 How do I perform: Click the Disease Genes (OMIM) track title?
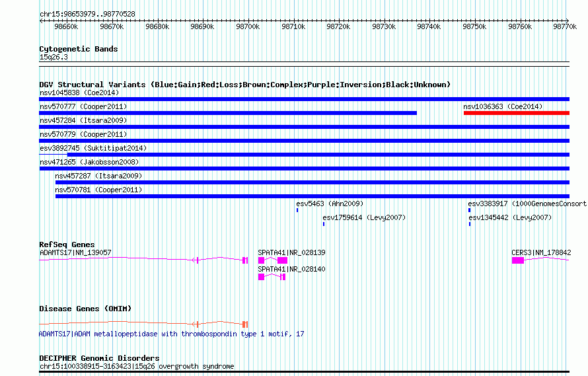tap(85, 309)
